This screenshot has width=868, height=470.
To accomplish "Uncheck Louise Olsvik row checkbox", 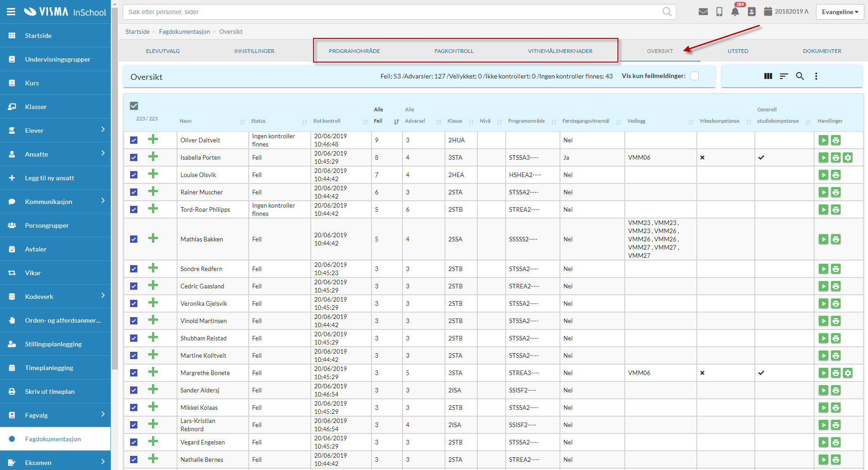I will click(x=134, y=175).
